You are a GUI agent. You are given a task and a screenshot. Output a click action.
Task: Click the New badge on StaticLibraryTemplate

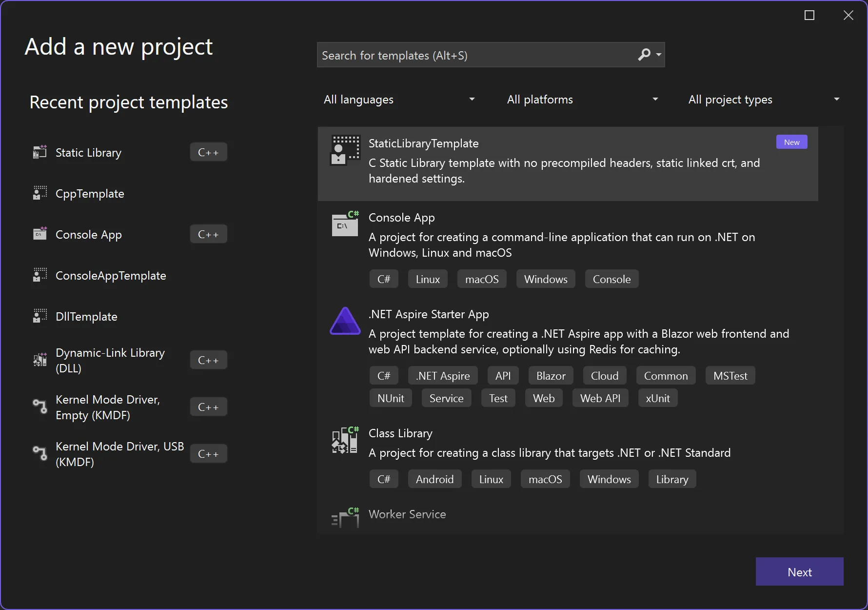point(792,142)
